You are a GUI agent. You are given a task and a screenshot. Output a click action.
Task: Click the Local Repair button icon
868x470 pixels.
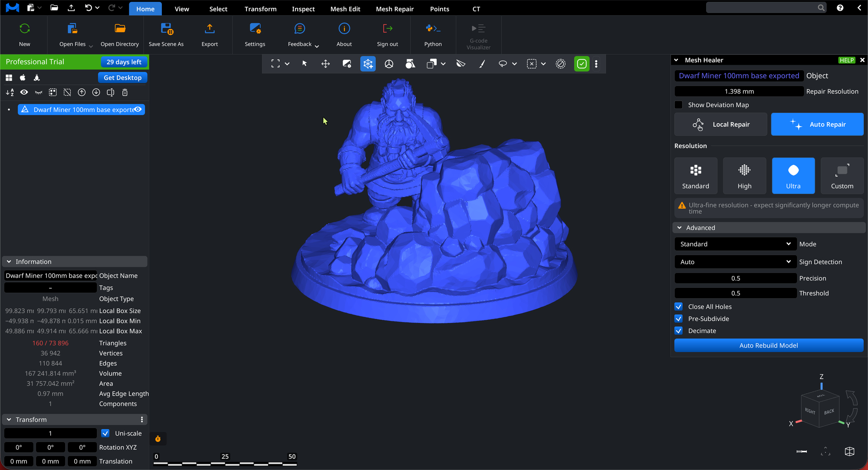698,125
